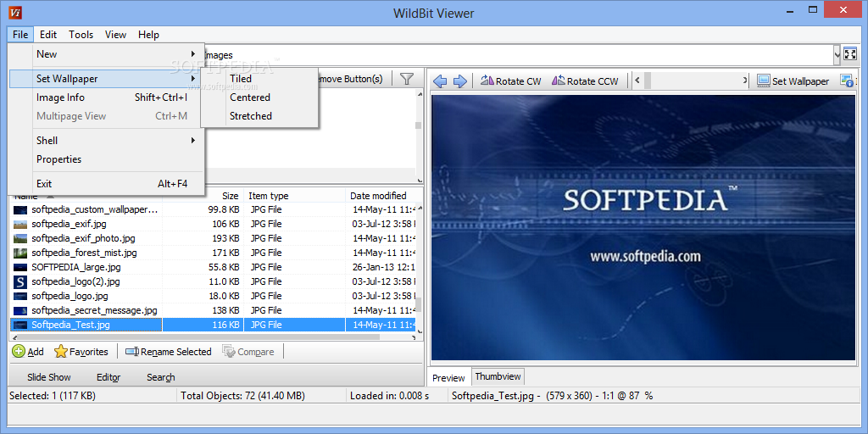Open the Help menu
Viewport: 868px width, 434px height.
tap(148, 34)
